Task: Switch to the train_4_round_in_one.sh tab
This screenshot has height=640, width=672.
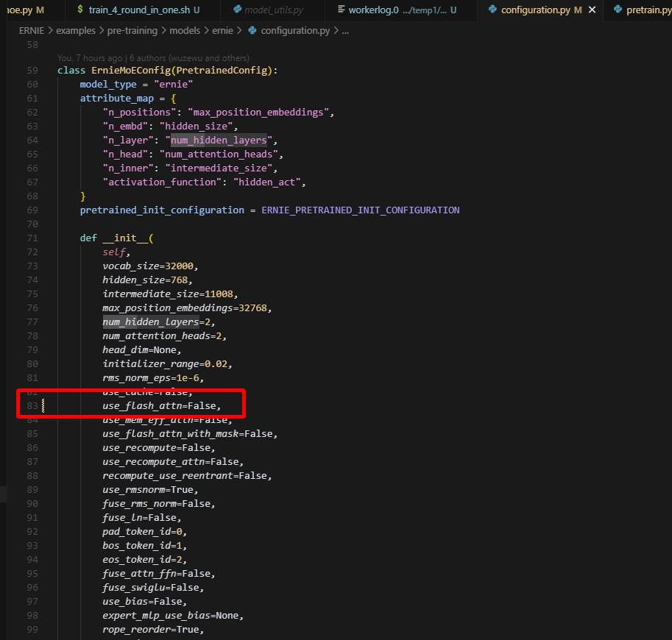Action: (138, 10)
